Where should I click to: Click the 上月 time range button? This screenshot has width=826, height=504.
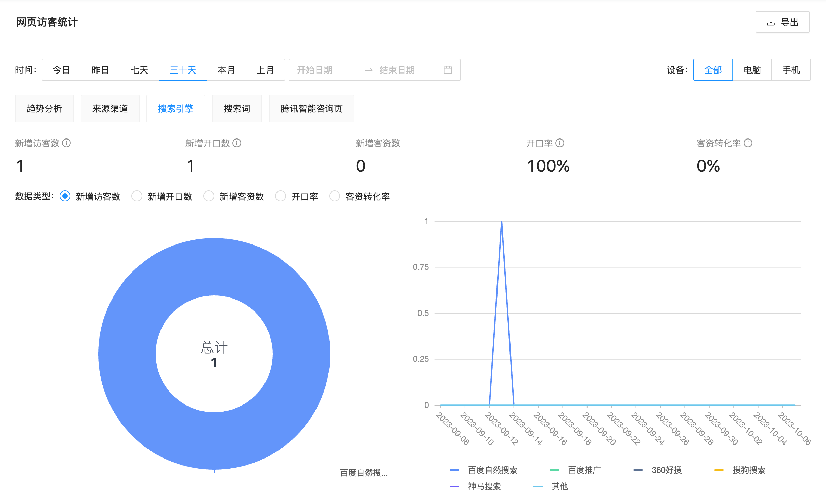266,70
